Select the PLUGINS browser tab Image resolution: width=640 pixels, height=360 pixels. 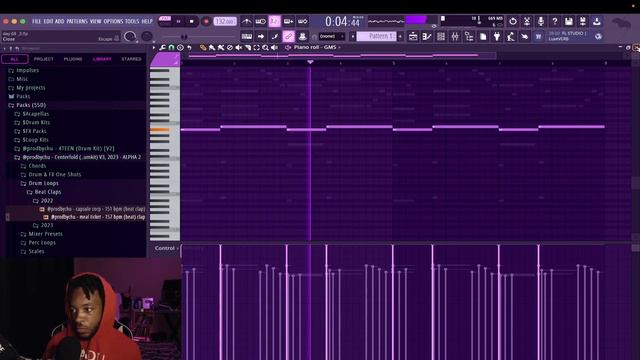click(x=73, y=59)
